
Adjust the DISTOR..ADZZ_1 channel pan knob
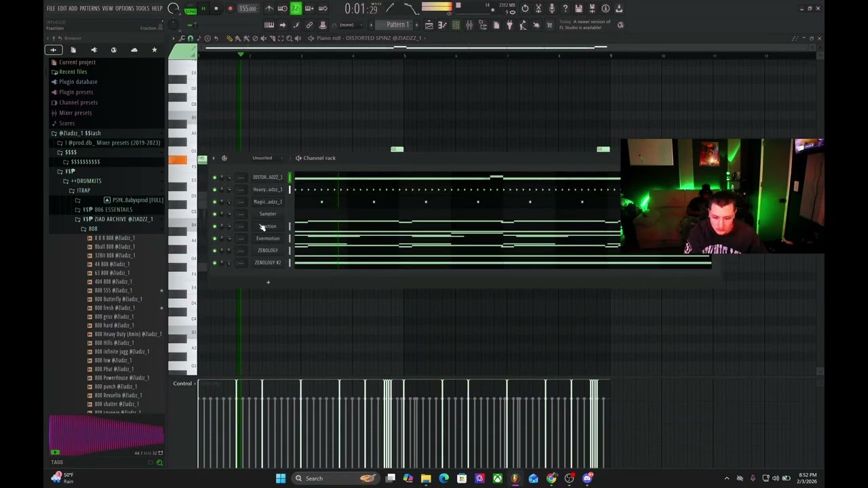click(x=222, y=178)
